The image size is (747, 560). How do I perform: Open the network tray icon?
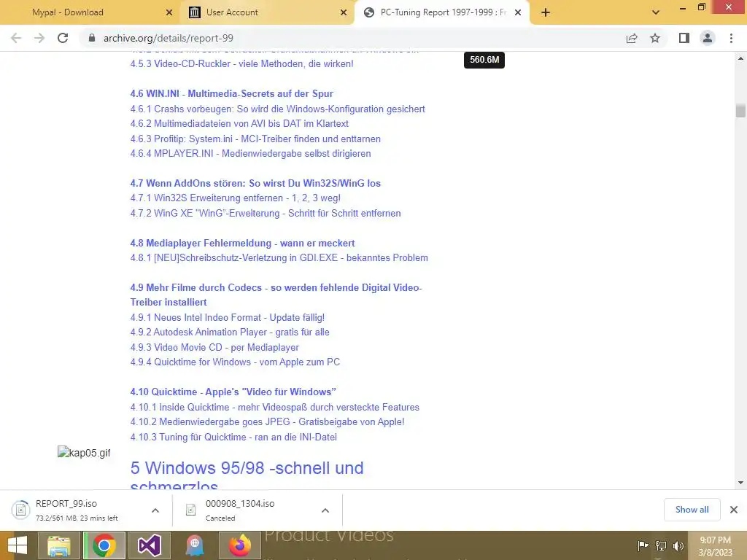point(661,545)
